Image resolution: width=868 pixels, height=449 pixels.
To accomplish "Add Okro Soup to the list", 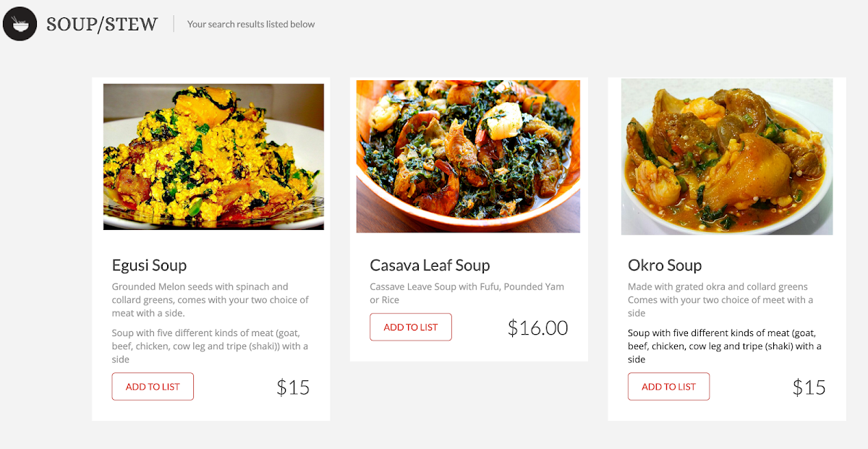I will (668, 387).
